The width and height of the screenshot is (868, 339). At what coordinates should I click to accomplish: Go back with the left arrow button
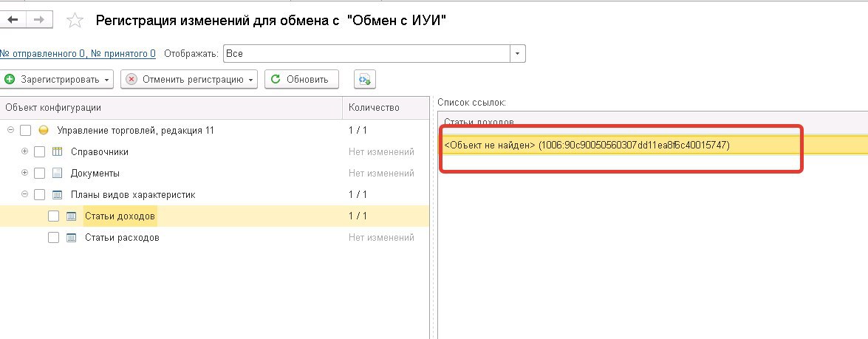tap(13, 20)
